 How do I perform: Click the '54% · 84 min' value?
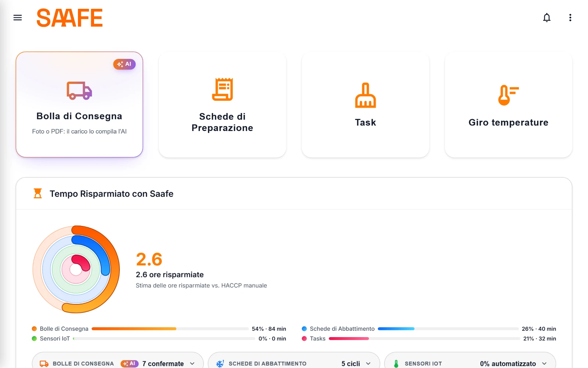(269, 329)
